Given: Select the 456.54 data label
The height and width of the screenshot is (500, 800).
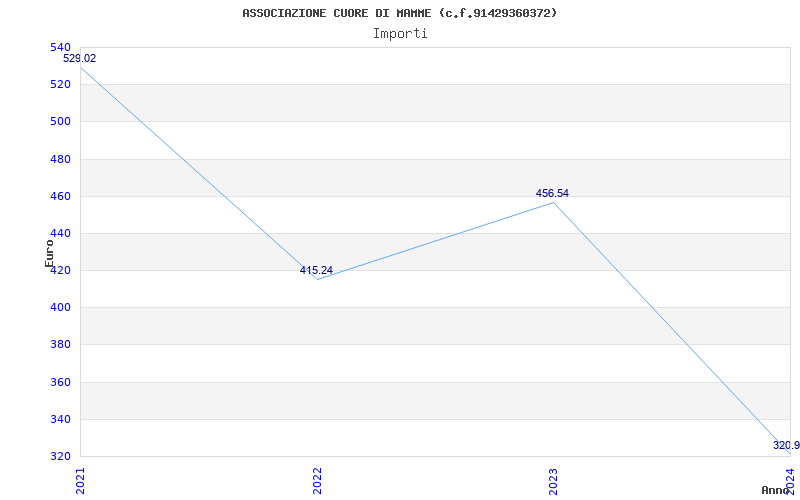Looking at the screenshot, I should [x=552, y=193].
